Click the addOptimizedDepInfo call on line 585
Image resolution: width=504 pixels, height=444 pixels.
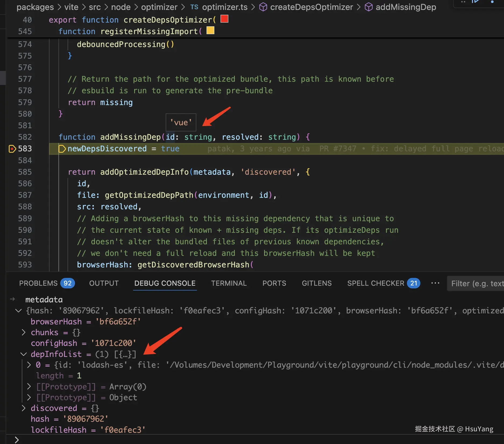click(x=144, y=172)
